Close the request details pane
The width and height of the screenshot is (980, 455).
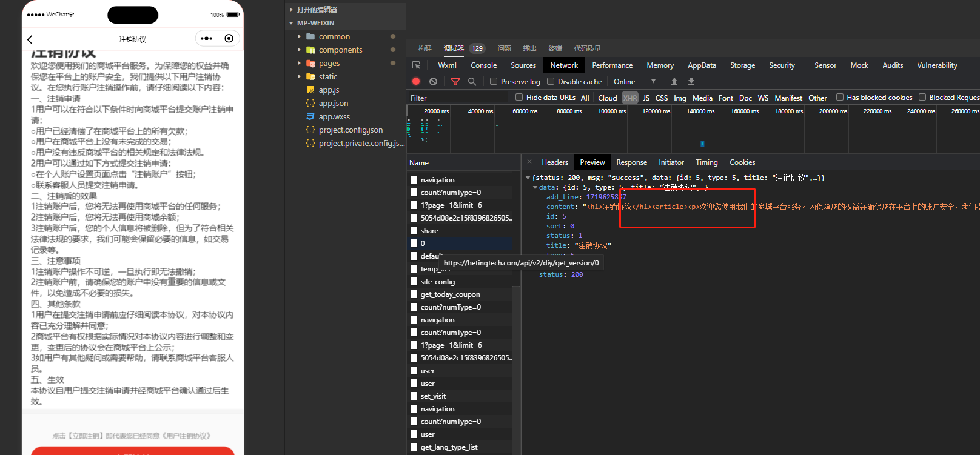[529, 162]
